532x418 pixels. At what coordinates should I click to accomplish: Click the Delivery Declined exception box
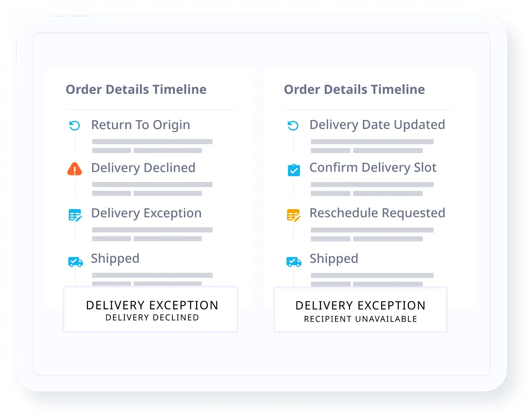(x=151, y=309)
